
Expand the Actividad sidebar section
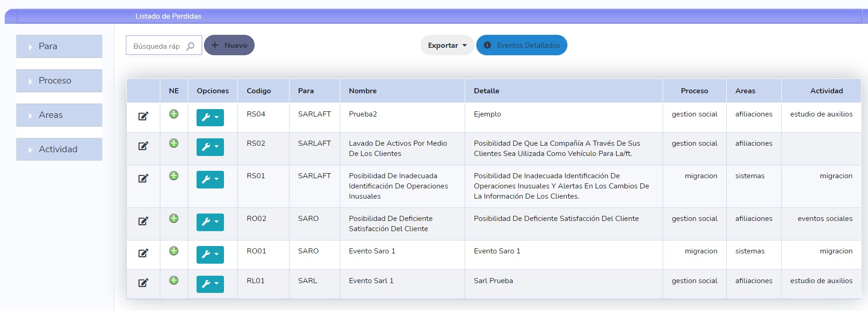(59, 149)
